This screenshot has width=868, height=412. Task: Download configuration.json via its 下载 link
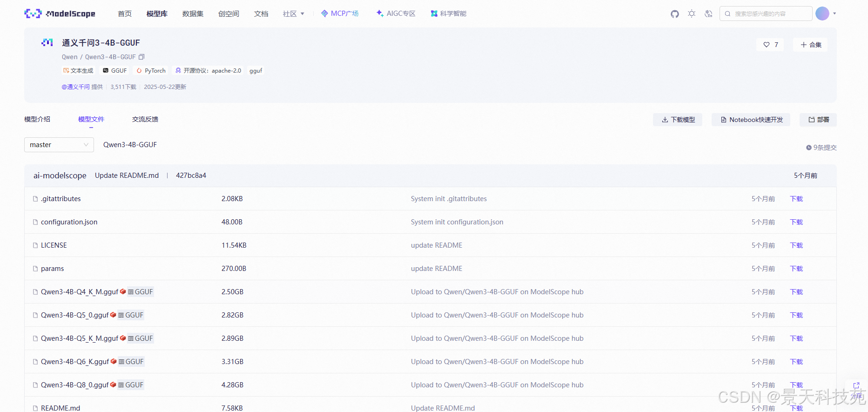(x=796, y=222)
